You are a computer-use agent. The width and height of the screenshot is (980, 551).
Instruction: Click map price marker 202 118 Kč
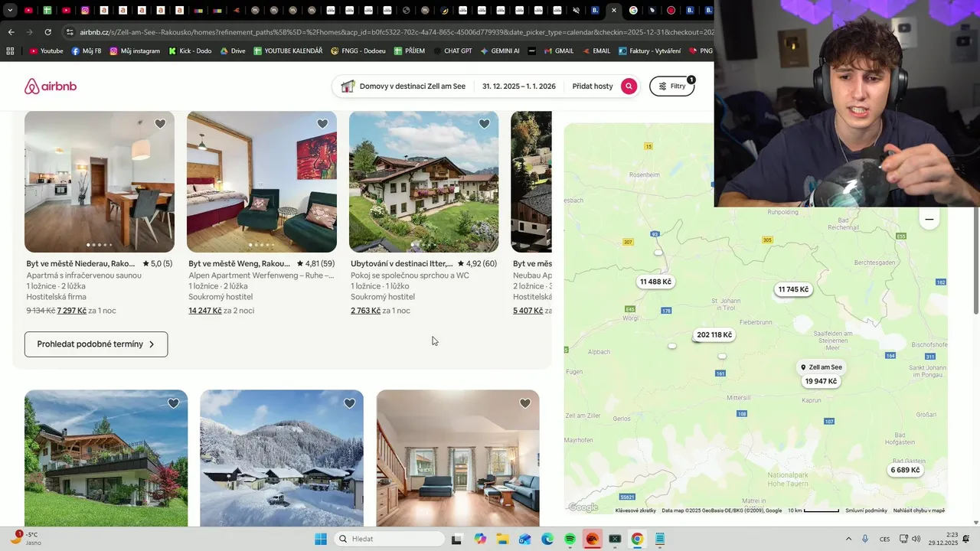(714, 334)
